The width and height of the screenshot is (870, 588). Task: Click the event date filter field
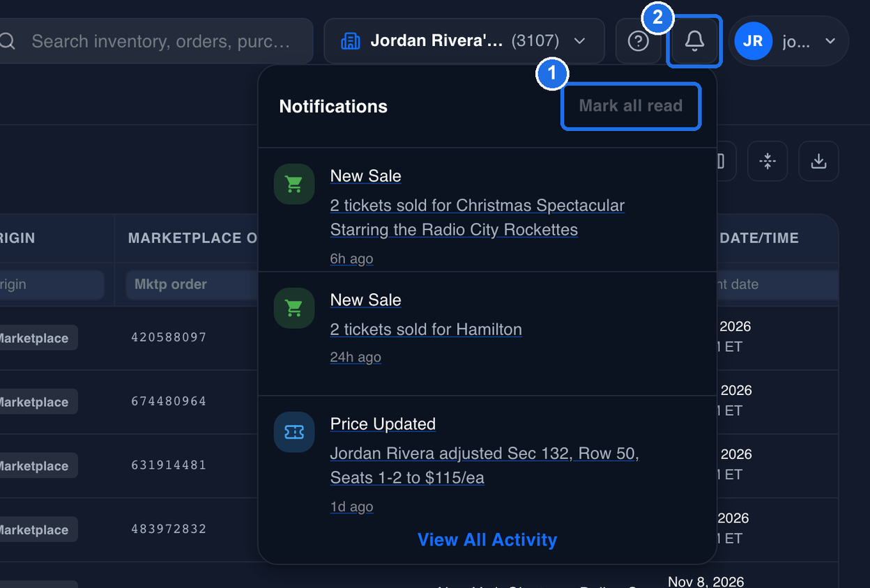coord(777,284)
